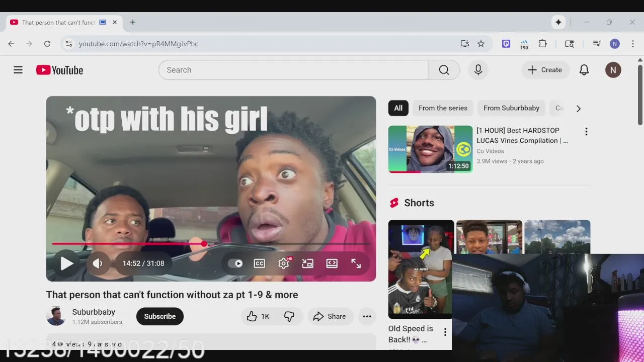
Task: Open side panel search icon in toolbar
Action: [x=570, y=44]
